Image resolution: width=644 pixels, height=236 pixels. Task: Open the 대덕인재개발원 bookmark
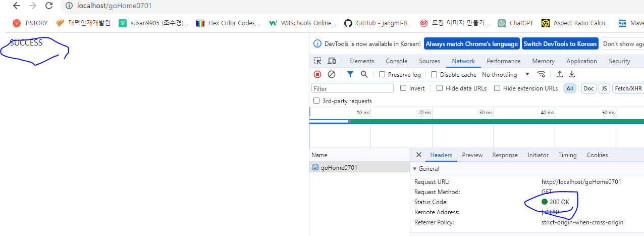pos(83,23)
